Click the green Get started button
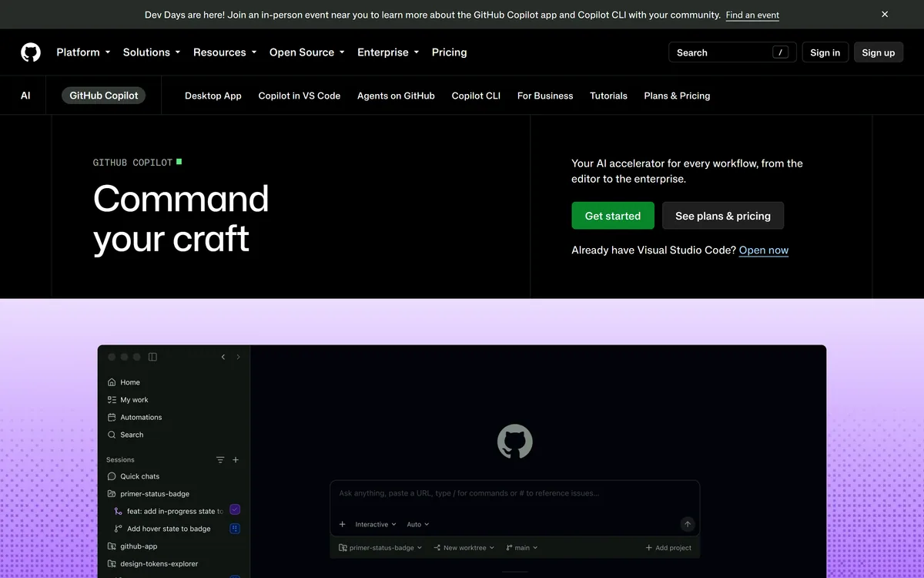This screenshot has width=924, height=578. [613, 216]
